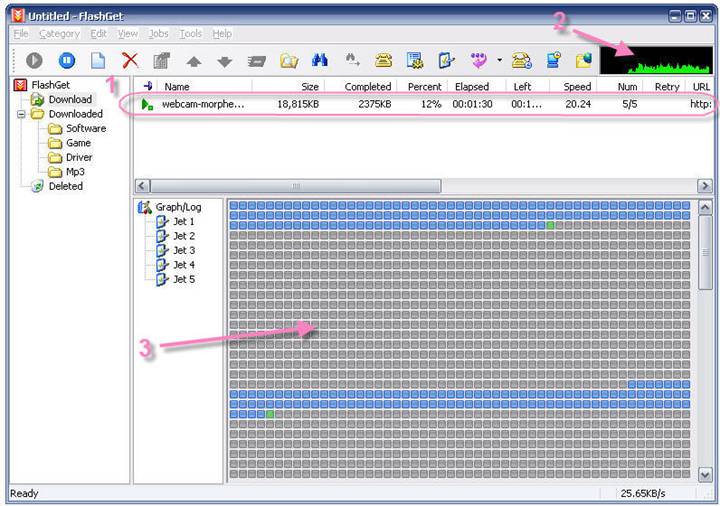The height and width of the screenshot is (506, 720).
Task: Select Jet 4 in the log tree
Action: pyautogui.click(x=184, y=265)
